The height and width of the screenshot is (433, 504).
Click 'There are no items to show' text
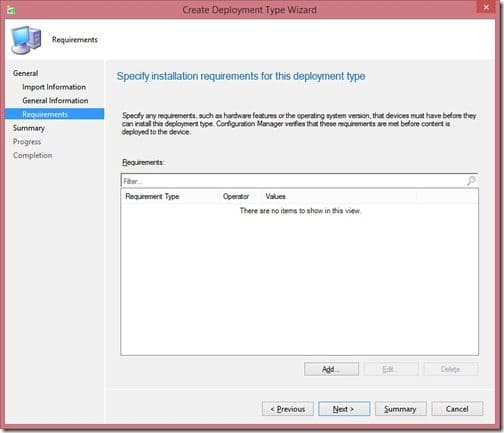[x=300, y=211]
